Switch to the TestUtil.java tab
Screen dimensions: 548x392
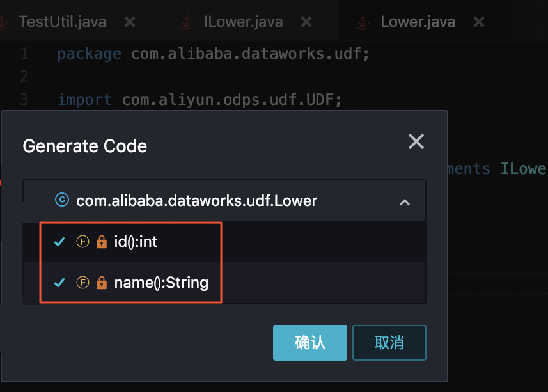[63, 22]
